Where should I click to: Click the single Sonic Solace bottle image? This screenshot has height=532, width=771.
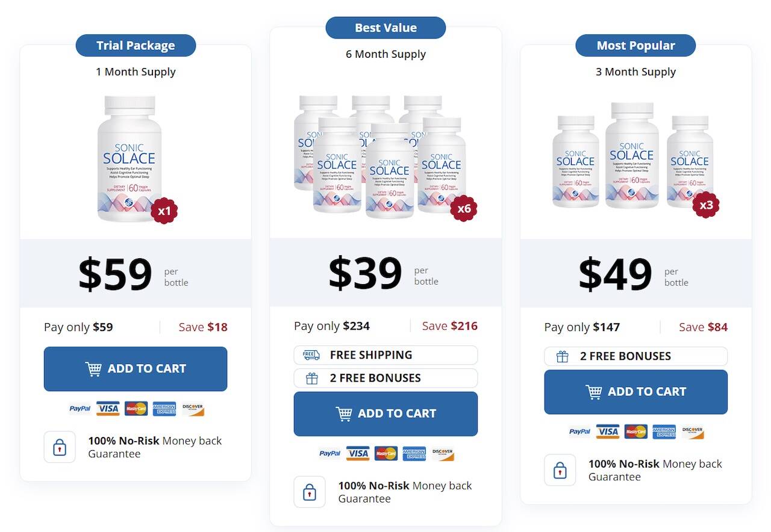click(130, 158)
